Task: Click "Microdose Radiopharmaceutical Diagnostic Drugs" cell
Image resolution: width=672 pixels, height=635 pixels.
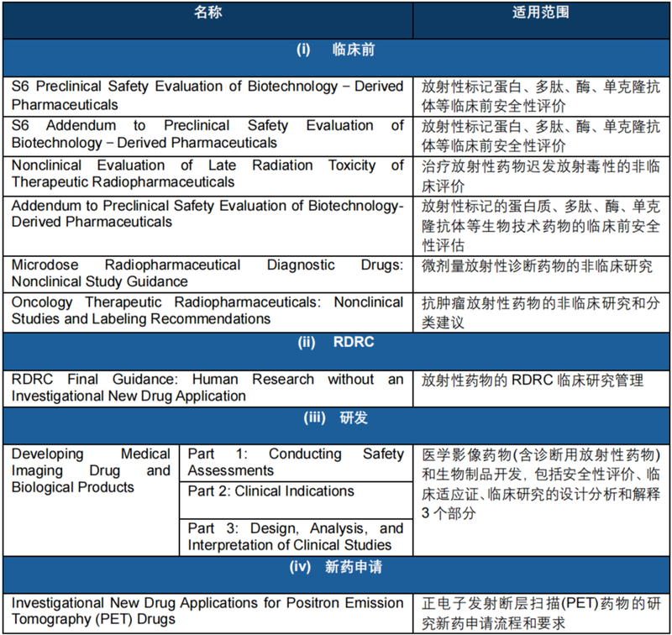Action: pyautogui.click(x=207, y=273)
